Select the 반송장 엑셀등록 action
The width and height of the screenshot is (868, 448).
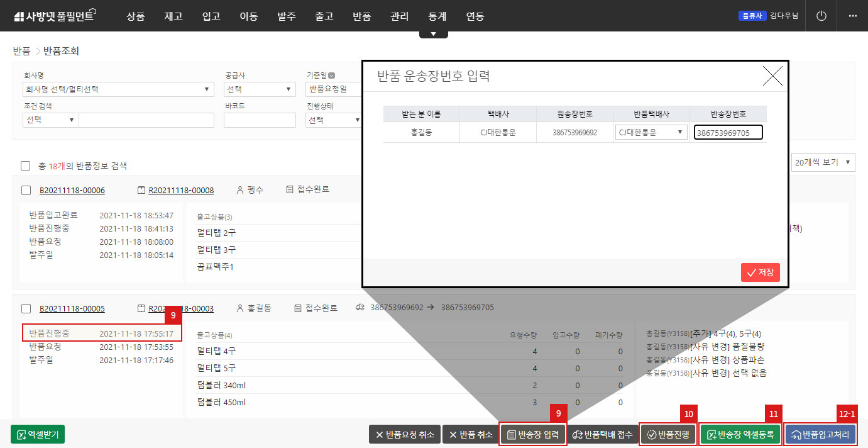[740, 434]
